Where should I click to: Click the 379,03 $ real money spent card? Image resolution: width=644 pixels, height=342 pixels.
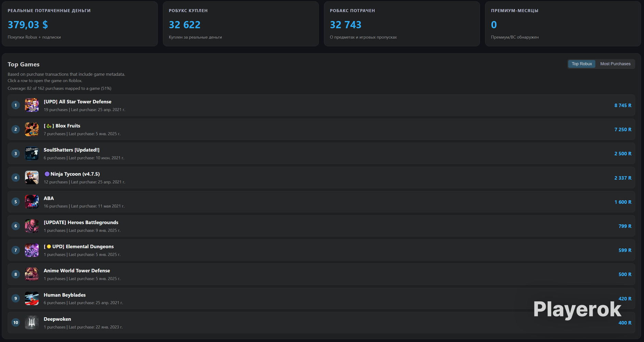pos(80,24)
